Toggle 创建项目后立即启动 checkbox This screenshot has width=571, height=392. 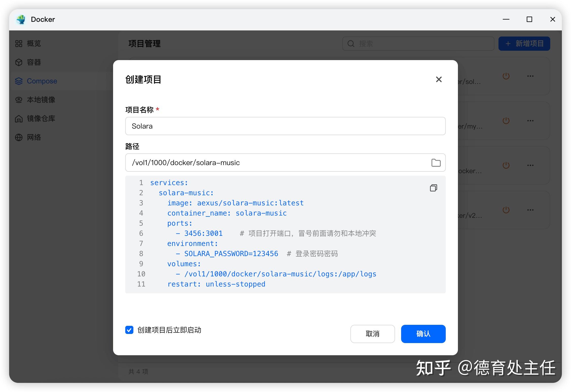point(129,330)
